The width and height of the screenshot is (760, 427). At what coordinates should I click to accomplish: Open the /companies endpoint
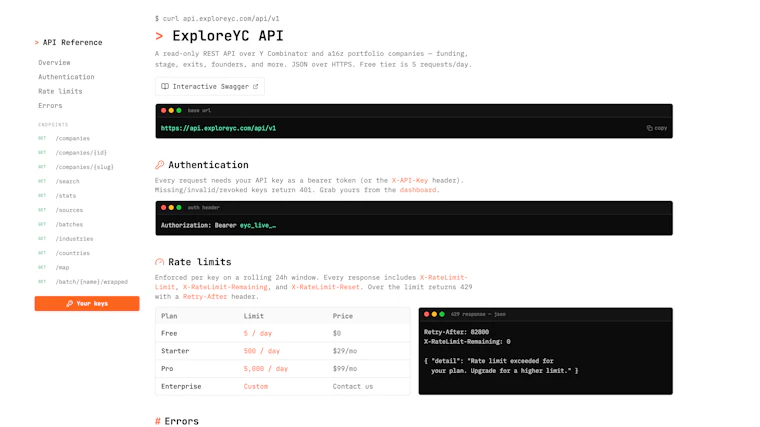[x=73, y=138]
